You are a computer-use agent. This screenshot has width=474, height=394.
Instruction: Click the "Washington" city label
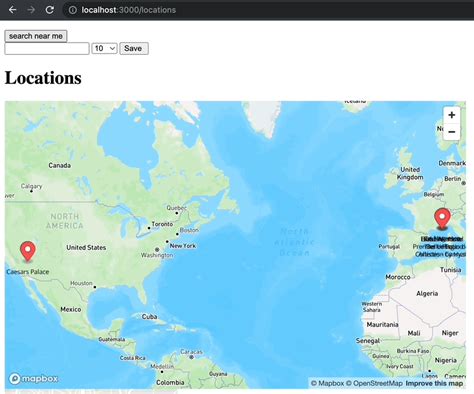click(x=157, y=255)
